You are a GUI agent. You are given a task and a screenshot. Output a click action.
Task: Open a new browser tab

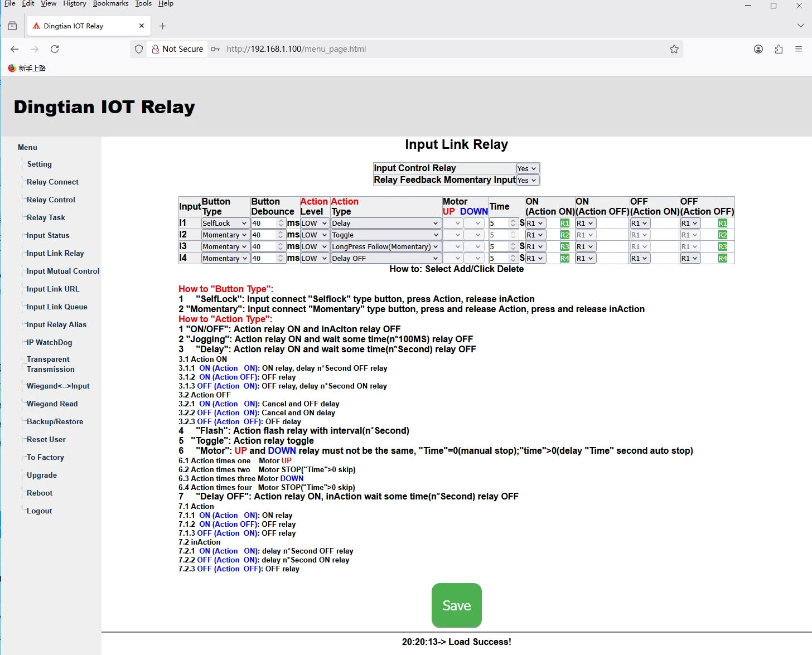163,26
